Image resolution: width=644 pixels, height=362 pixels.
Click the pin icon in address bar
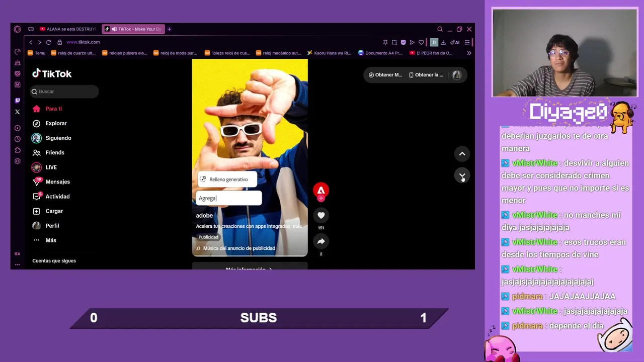pyautogui.click(x=385, y=42)
